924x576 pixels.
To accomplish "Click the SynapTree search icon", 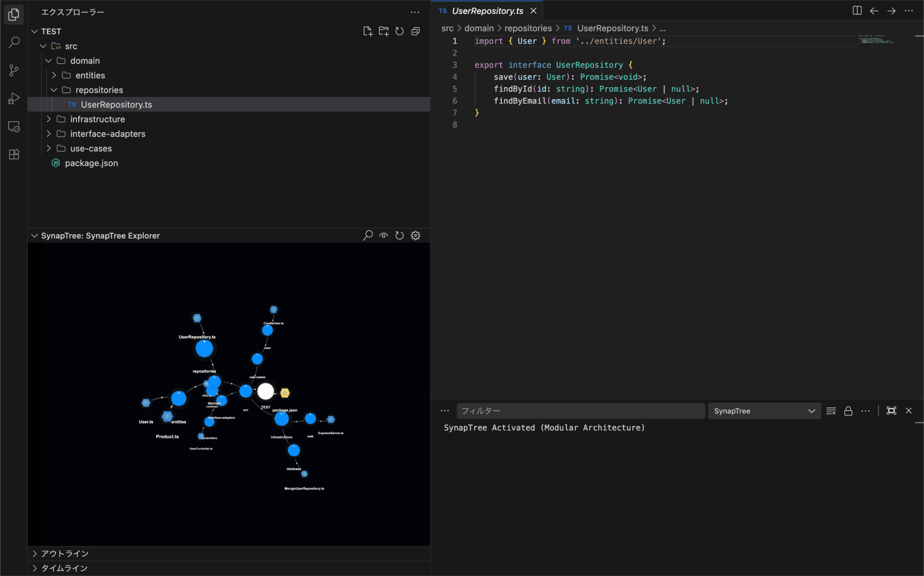I will point(367,236).
